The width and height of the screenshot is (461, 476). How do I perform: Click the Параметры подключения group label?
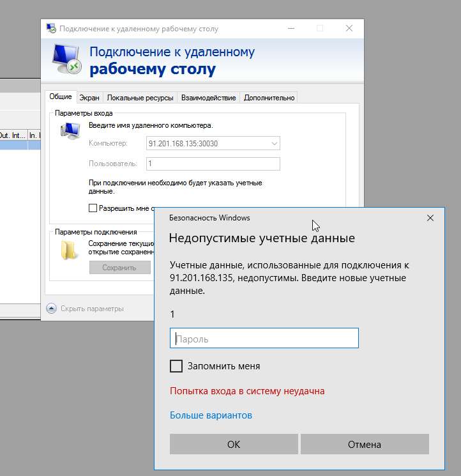96,232
